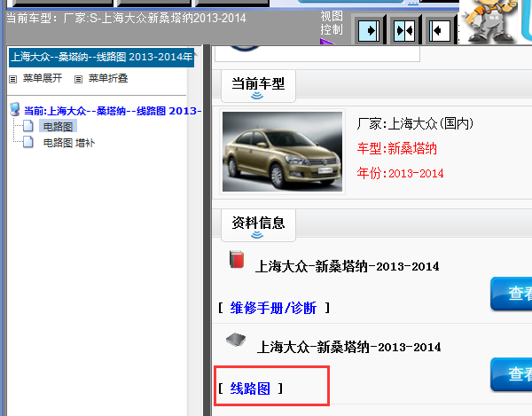
Task: Click the left-arrow view control icon
Action: pos(440,30)
